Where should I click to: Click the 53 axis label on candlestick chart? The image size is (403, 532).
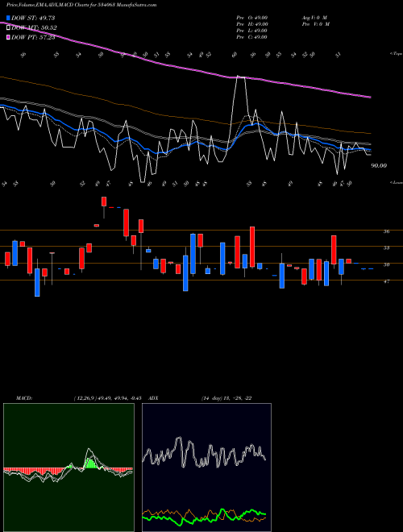pyautogui.click(x=386, y=248)
